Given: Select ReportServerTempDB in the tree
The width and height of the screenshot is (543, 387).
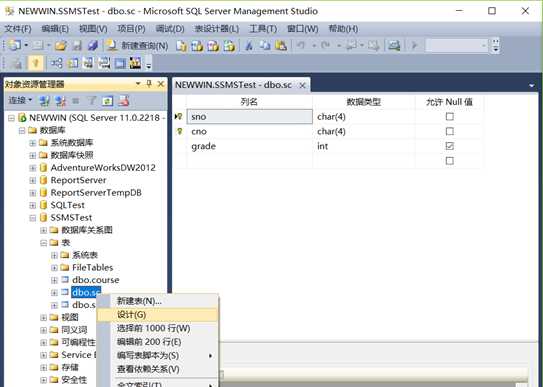Looking at the screenshot, I should point(96,193).
